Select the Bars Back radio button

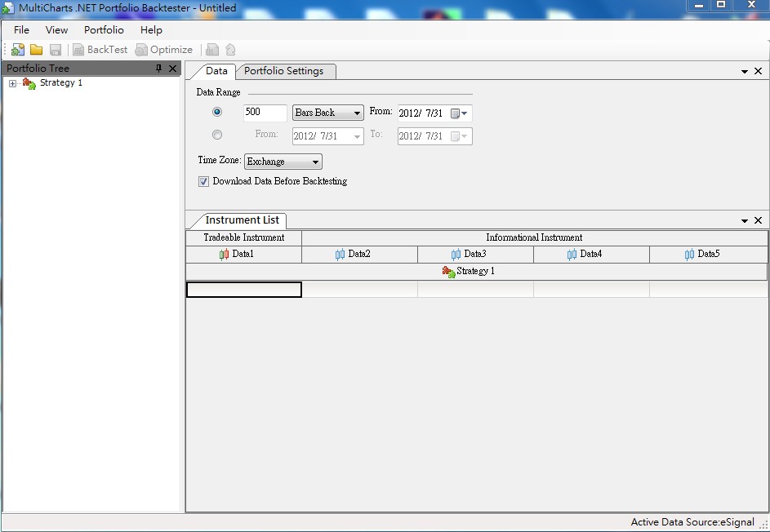(x=217, y=112)
